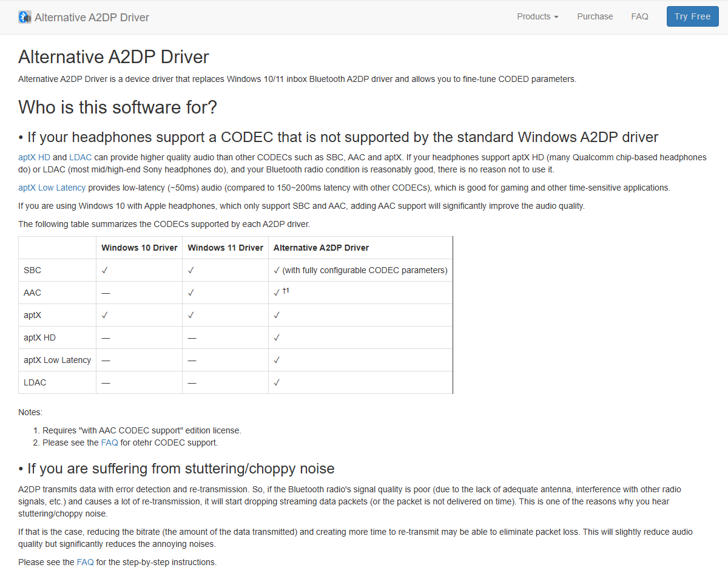Select the SBC row label
The image size is (728, 573).
coord(32,270)
